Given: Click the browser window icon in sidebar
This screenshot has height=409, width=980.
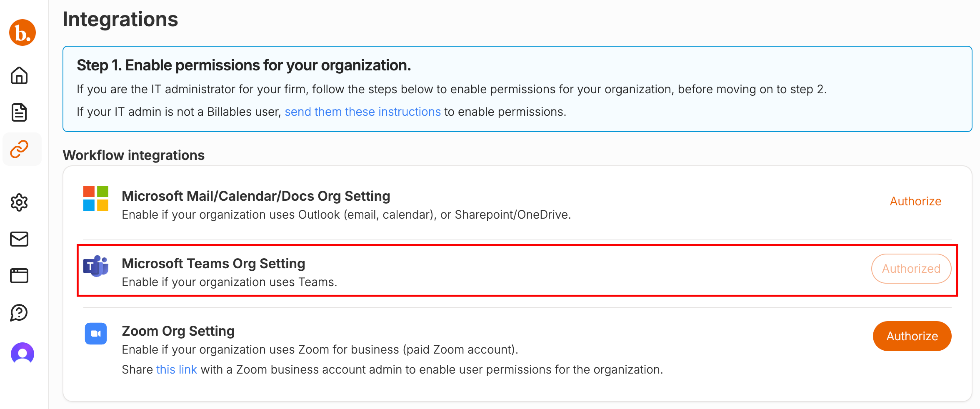Looking at the screenshot, I should pos(19,276).
